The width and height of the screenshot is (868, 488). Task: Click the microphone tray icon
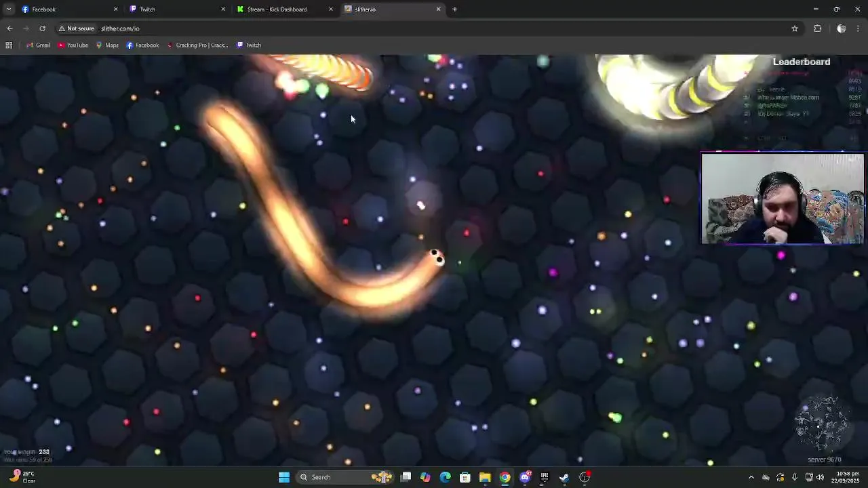point(794,477)
